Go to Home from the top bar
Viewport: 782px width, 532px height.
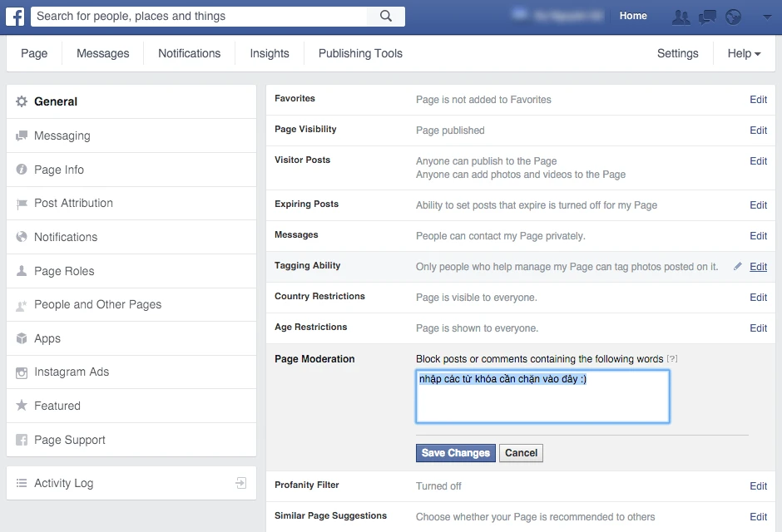coord(633,16)
